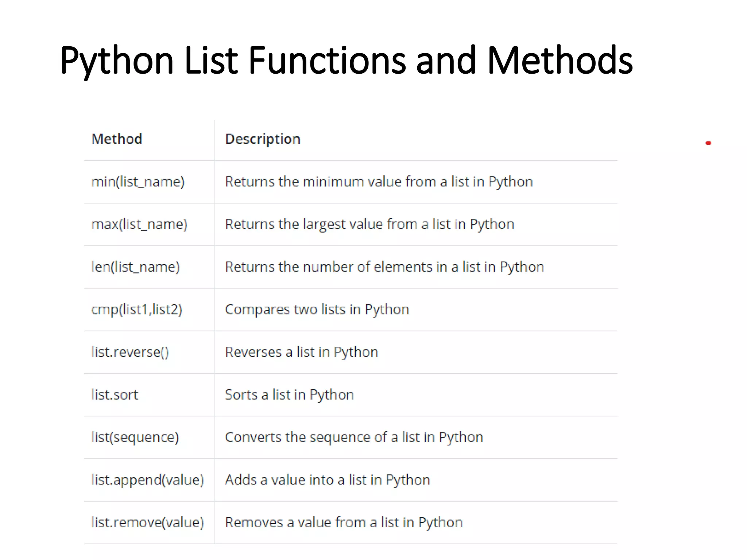Click 'Converts the sequence of a list' text
Image resolution: width=747 pixels, height=560 pixels.
pos(354,437)
